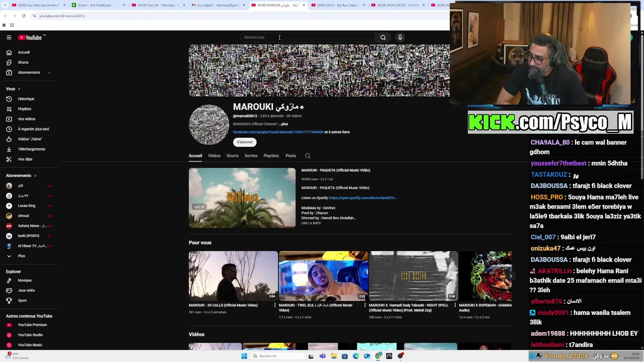Image resolution: width=644 pixels, height=362 pixels.
Task: Switch to the Gmail (no subject) browser tab
Action: pos(217,5)
